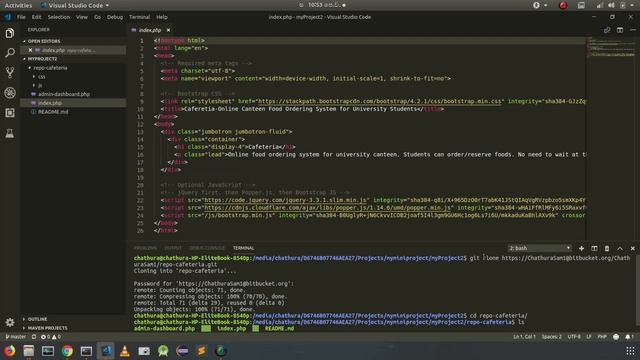The width and height of the screenshot is (640, 360).
Task: Create a new terminal with plus icon
Action: click(x=581, y=248)
